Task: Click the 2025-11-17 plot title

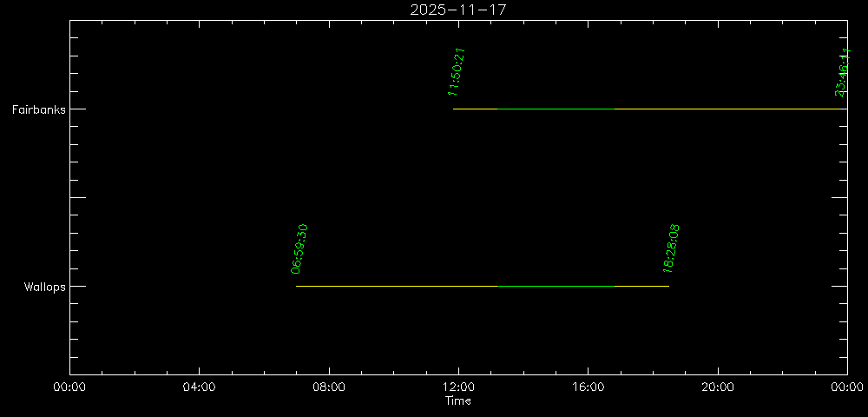Action: (457, 10)
